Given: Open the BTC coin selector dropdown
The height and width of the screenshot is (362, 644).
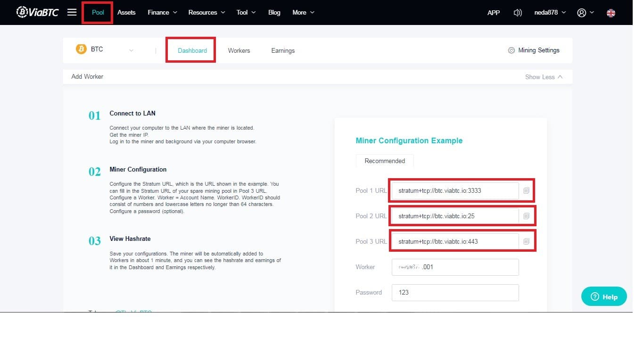Looking at the screenshot, I should pyautogui.click(x=105, y=49).
